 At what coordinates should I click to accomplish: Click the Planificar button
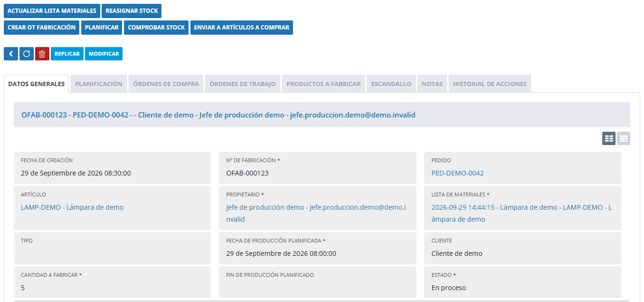tap(102, 28)
